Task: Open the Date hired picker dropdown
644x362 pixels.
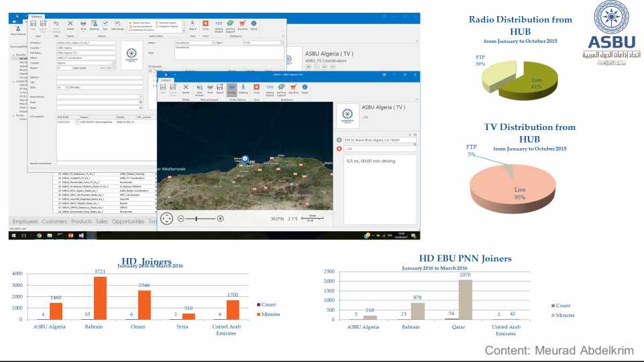Action: pyautogui.click(x=114, y=68)
